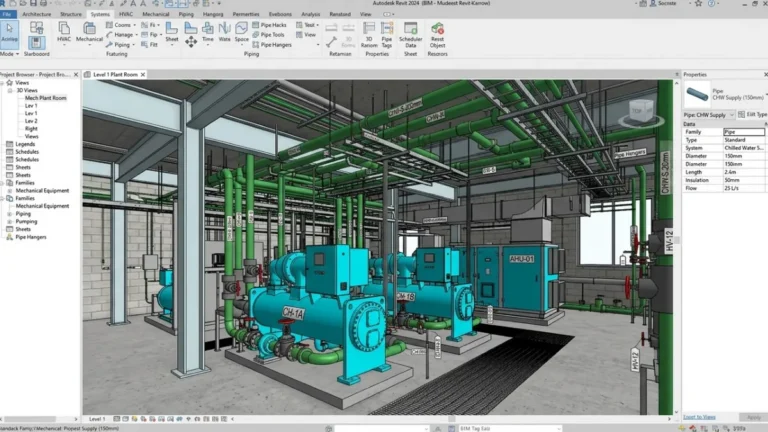Select the Lev 2 view in tree
Screen dimensions: 768x432
(x=31, y=121)
